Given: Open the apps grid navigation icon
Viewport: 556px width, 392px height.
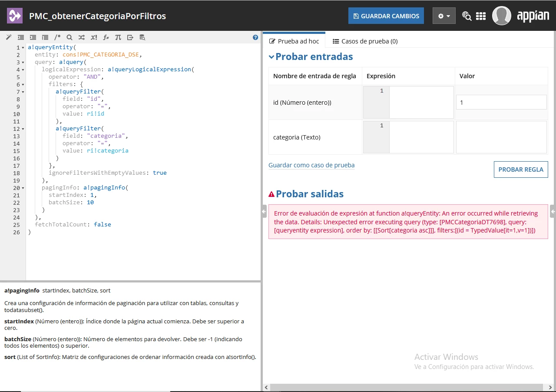Looking at the screenshot, I should [x=481, y=16].
